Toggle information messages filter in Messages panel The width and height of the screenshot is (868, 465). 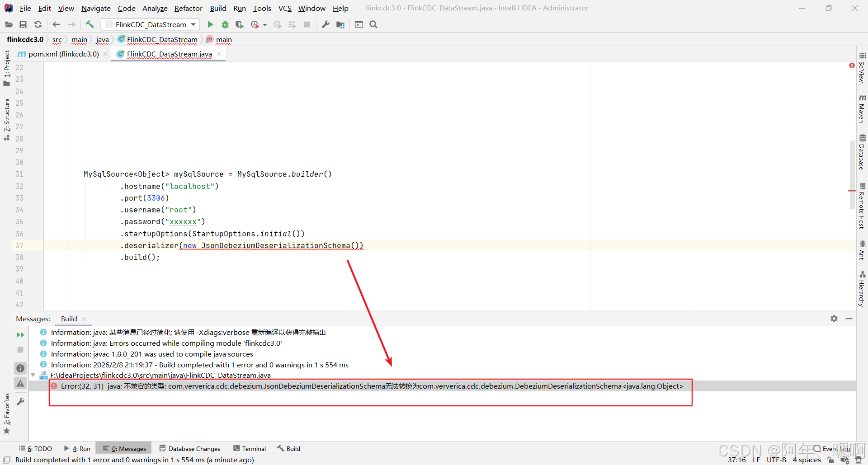pyautogui.click(x=20, y=368)
